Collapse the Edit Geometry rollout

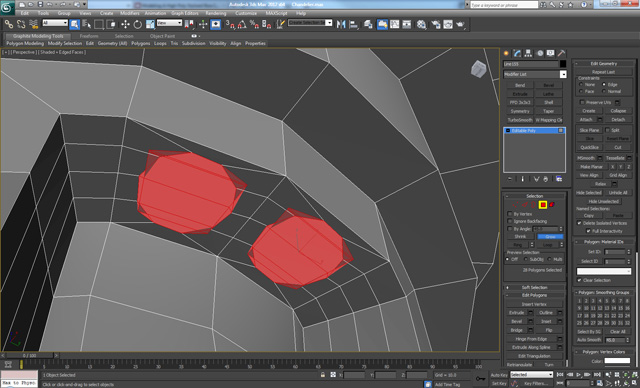pos(604,64)
